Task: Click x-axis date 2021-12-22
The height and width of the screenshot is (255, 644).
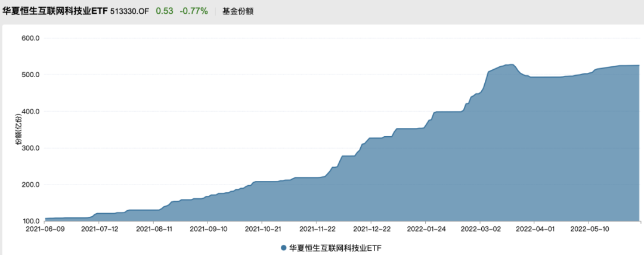Action: [x=371, y=228]
